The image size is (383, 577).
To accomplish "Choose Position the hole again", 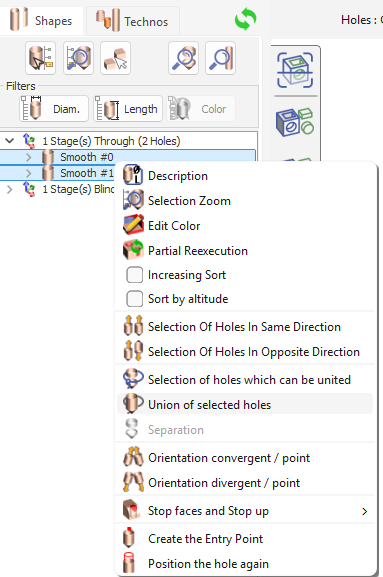I will (246, 564).
